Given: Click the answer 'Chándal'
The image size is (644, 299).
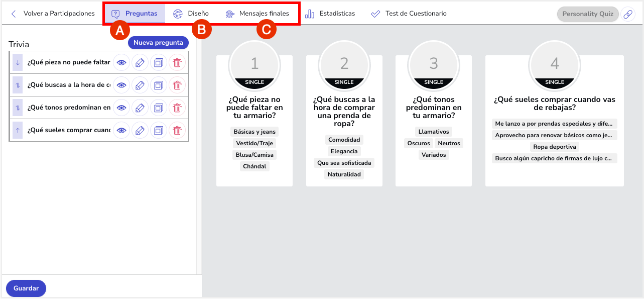Looking at the screenshot, I should click(254, 166).
